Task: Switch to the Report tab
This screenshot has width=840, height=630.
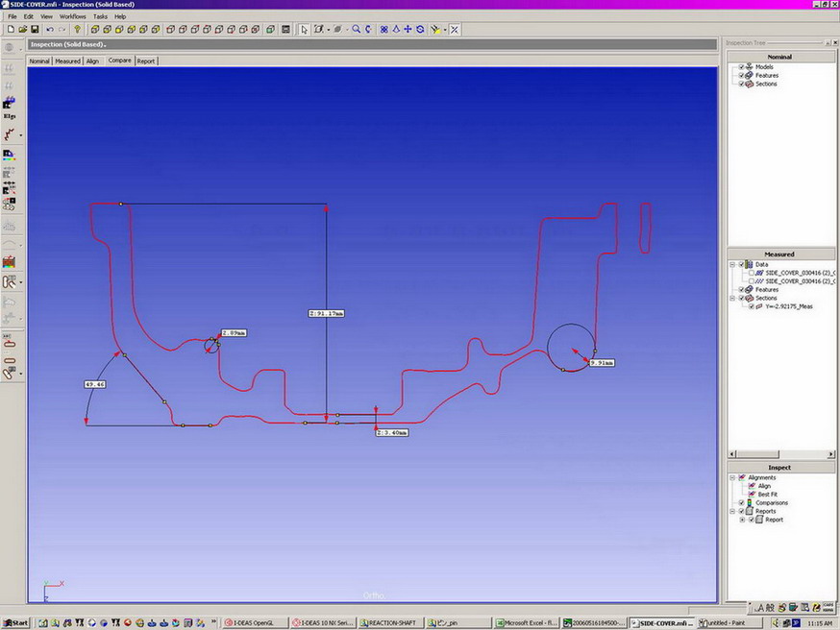Action: 146,61
